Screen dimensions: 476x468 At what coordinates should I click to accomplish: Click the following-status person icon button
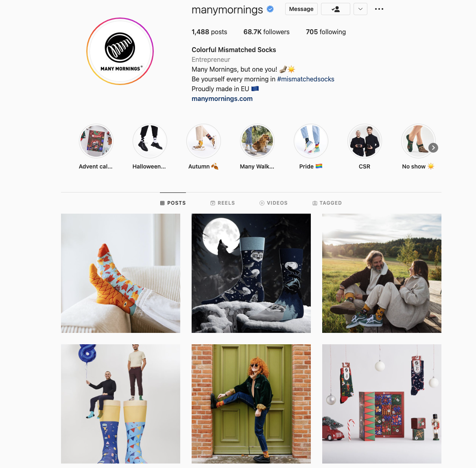point(336,9)
